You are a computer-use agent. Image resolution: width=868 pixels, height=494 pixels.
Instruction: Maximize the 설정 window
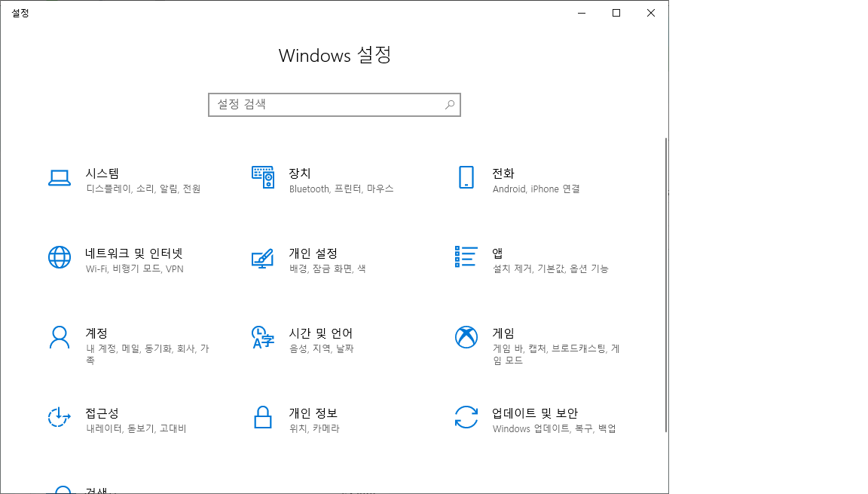pos(616,13)
